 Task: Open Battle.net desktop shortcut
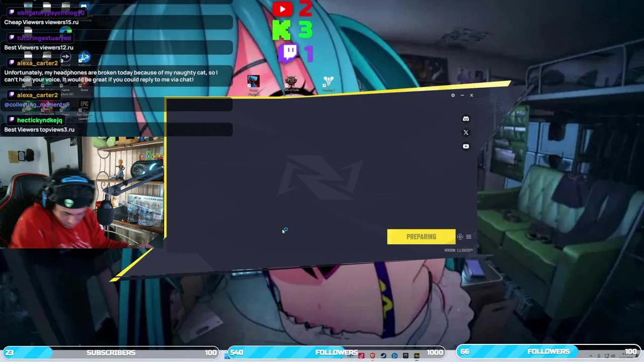click(x=85, y=59)
